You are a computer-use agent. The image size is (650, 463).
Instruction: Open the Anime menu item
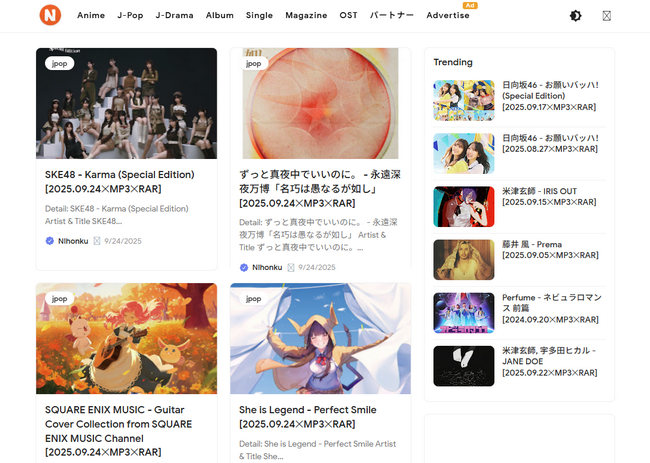coord(91,15)
